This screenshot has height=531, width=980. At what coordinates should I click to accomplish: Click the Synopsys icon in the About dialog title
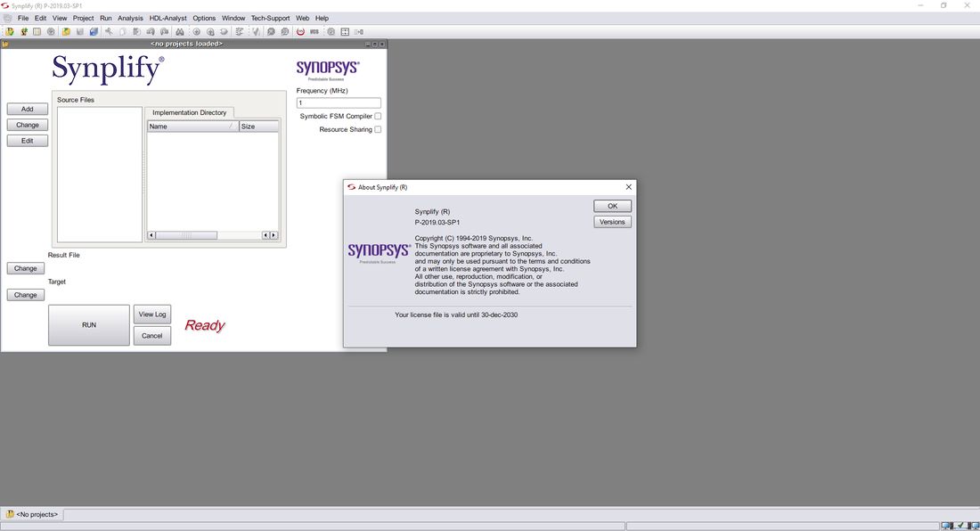[351, 187]
